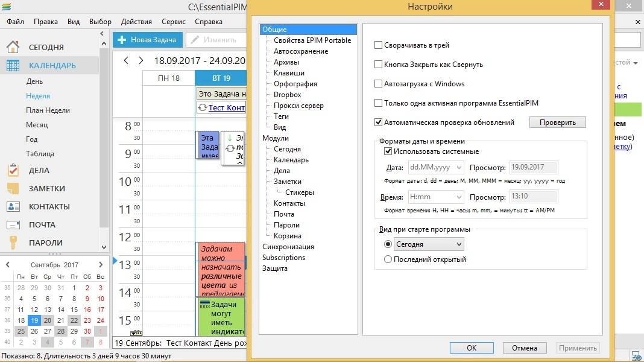
Task: Select the green Задачи могут иметь event
Action: click(221, 317)
